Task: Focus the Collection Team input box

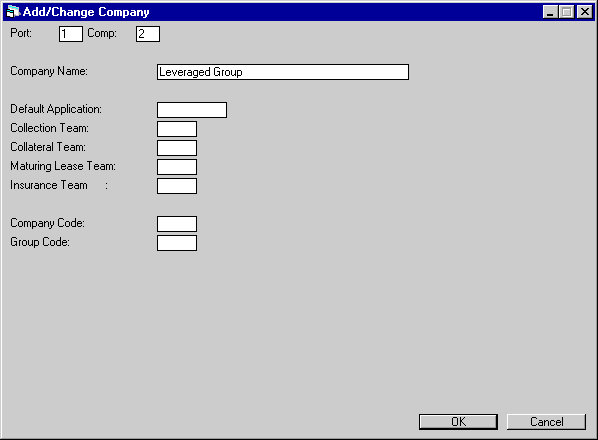Action: coord(177,129)
